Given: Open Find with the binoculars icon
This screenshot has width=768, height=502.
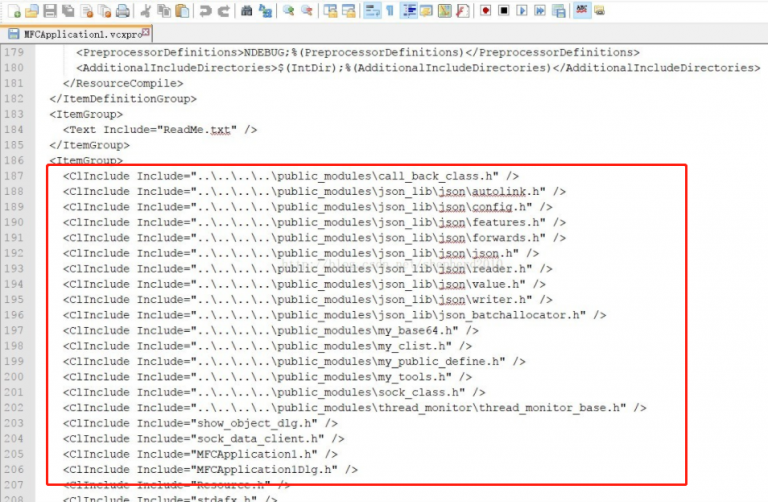Looking at the screenshot, I should (x=247, y=11).
